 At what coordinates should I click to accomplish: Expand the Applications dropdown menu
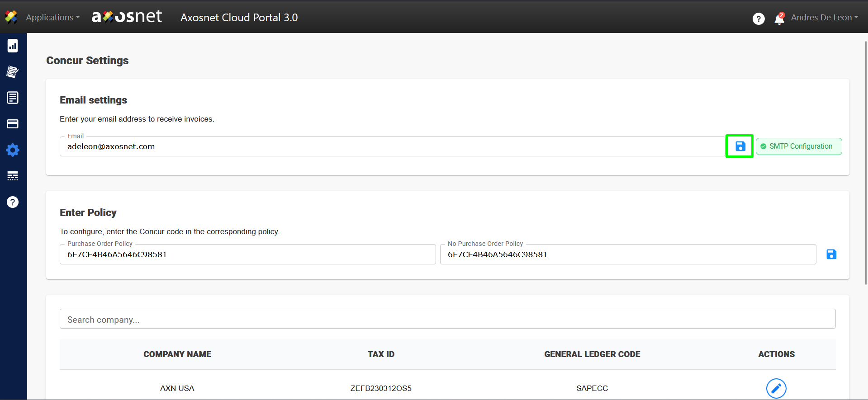pyautogui.click(x=52, y=18)
